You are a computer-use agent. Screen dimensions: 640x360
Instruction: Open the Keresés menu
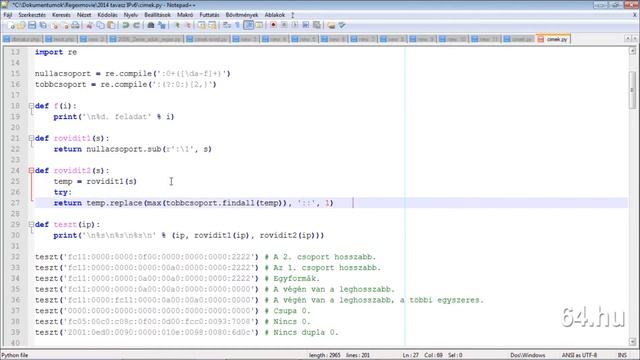61,15
